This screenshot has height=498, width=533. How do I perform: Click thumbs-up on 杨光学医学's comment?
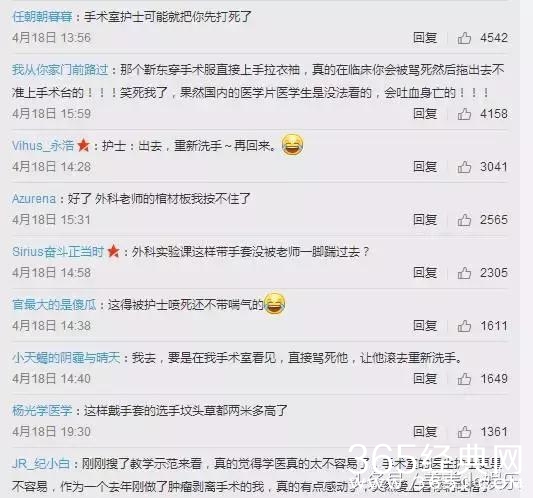click(464, 432)
